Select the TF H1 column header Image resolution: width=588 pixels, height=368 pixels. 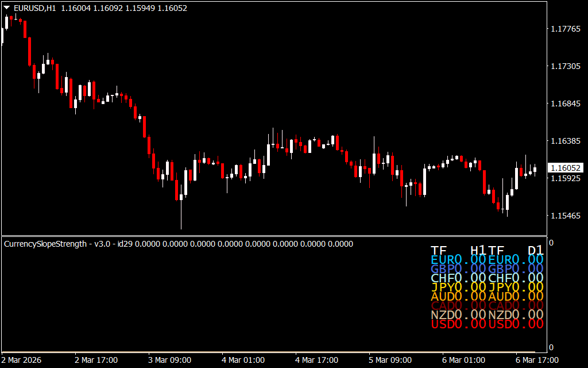click(x=458, y=251)
